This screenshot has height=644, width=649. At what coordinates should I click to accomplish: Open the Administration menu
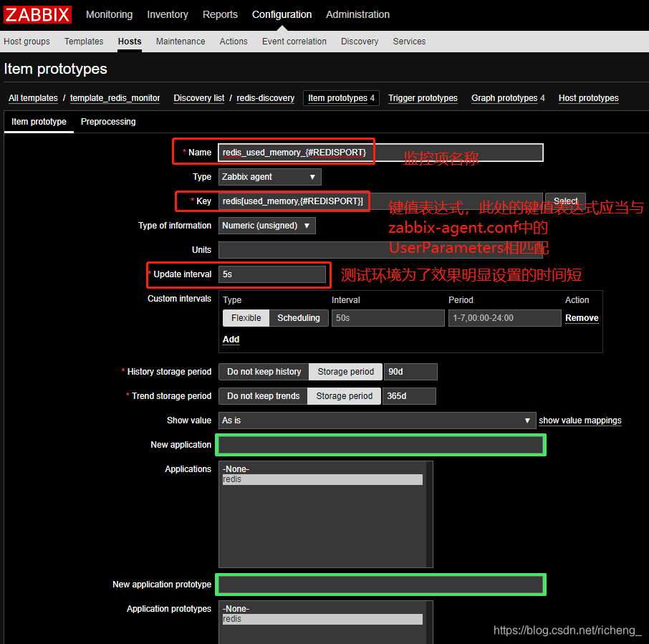[357, 14]
